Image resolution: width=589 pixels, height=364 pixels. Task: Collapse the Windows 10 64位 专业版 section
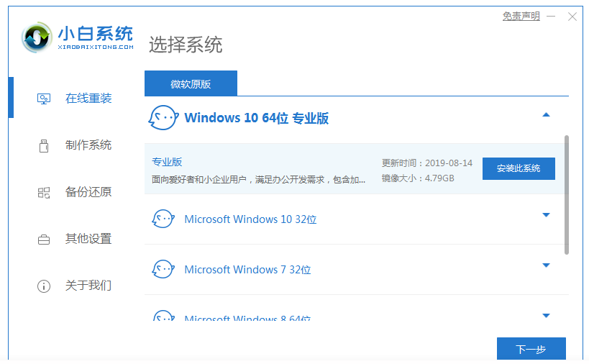(546, 115)
